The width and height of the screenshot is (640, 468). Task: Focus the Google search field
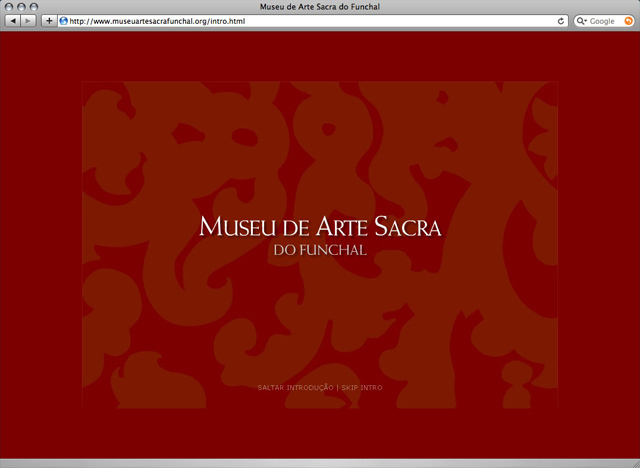pyautogui.click(x=604, y=21)
